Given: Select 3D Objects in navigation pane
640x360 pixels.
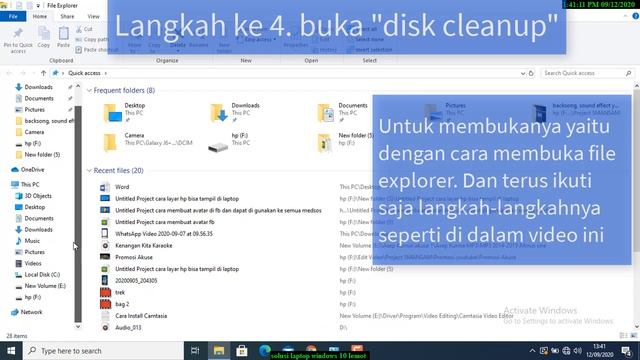Looking at the screenshot, I should [x=38, y=196].
